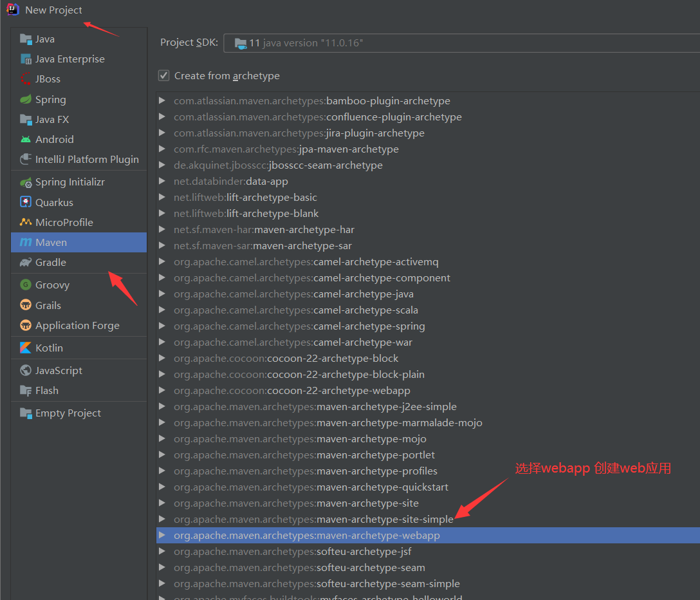Image resolution: width=700 pixels, height=600 pixels.
Task: Expand net.databinder:data-app node arrow
Action: 162,181
